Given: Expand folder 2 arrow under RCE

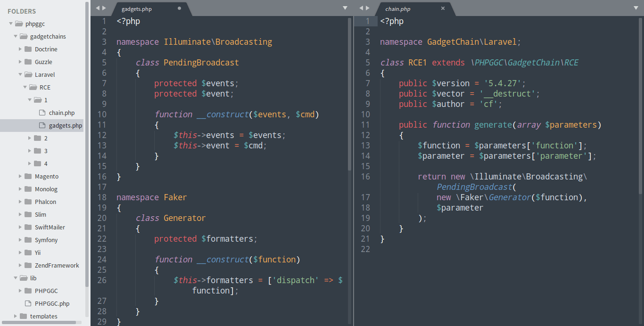Looking at the screenshot, I should coord(29,138).
